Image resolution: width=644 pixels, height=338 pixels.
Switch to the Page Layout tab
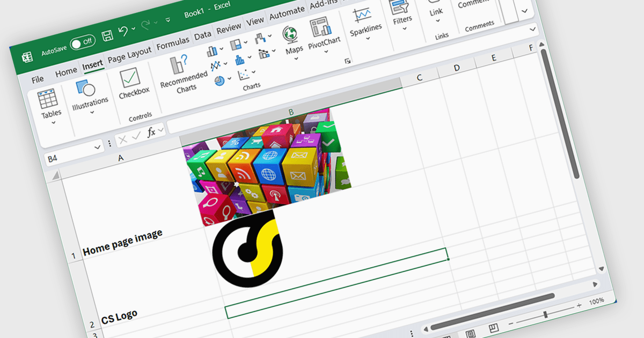coord(129,54)
